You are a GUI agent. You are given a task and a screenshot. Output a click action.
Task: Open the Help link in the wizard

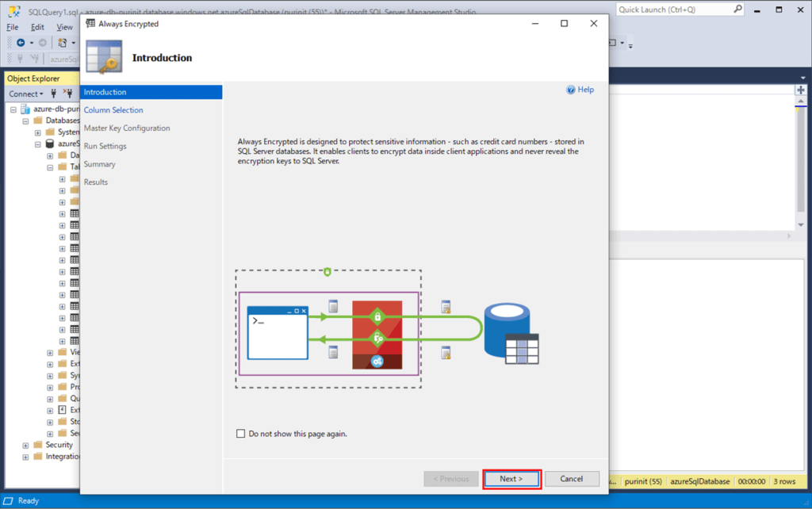[585, 90]
